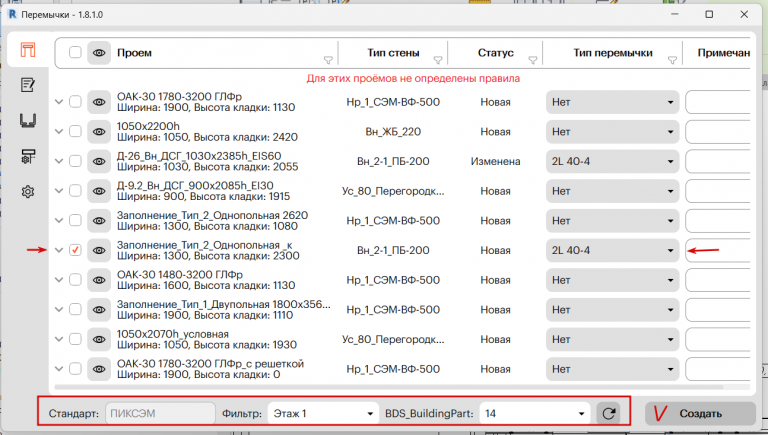This screenshot has width=768, height=435.
Task: Toggle the select-all checkbox in header
Action: (x=75, y=52)
